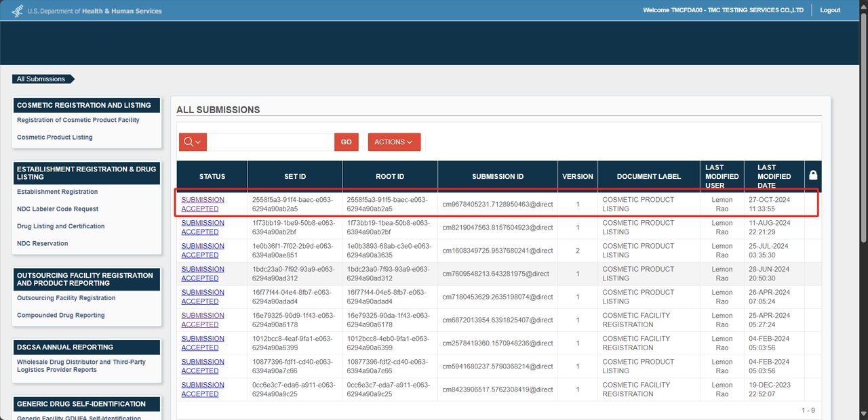The image size is (868, 420).
Task: Click the lock icon column header
Action: point(813,175)
